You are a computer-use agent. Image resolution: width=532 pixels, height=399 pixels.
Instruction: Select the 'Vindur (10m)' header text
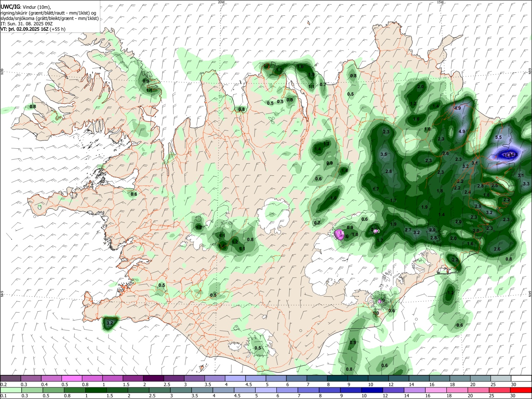pyautogui.click(x=36, y=7)
